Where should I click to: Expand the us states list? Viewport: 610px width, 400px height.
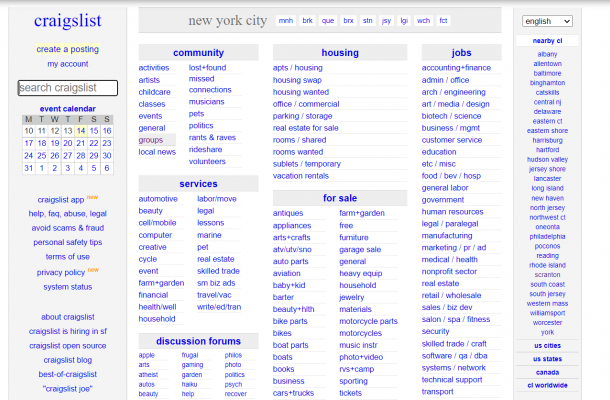[547, 358]
